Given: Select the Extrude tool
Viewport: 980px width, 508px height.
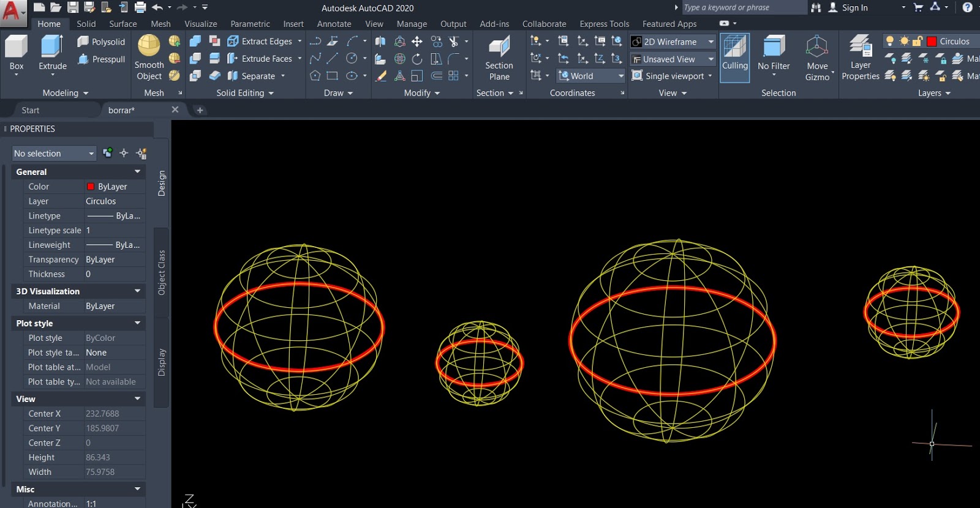Looking at the screenshot, I should point(53,54).
